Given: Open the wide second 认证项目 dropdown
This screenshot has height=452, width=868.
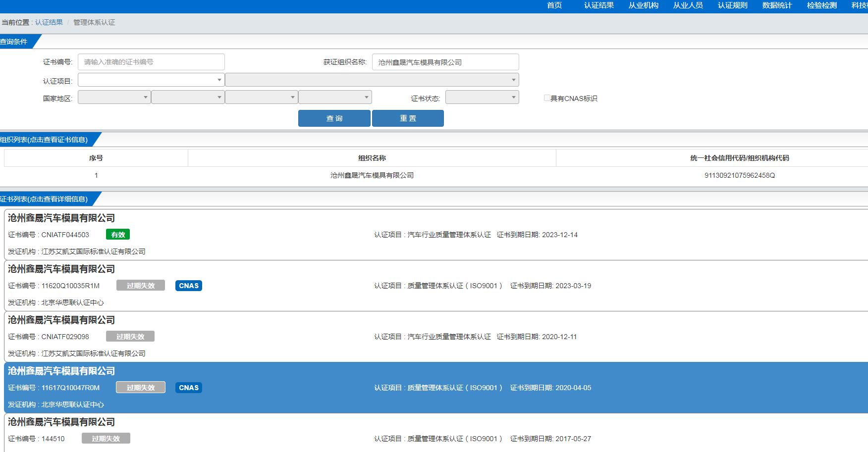Looking at the screenshot, I should (372, 80).
